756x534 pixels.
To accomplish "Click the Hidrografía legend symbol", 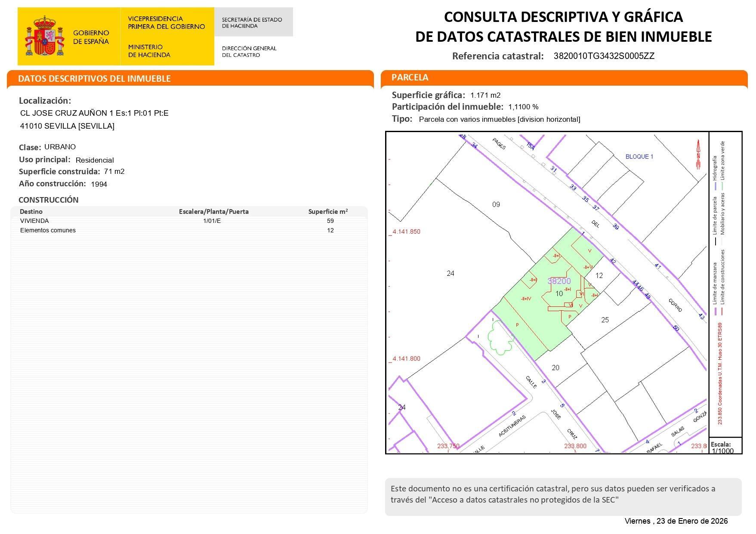I will tap(716, 168).
